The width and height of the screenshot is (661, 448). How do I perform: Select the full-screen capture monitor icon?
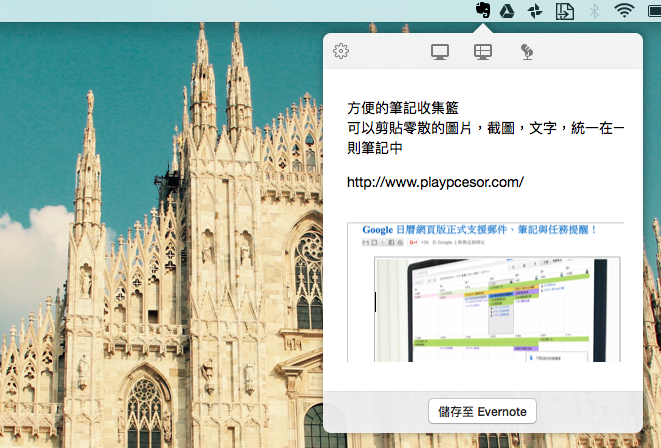(x=439, y=51)
